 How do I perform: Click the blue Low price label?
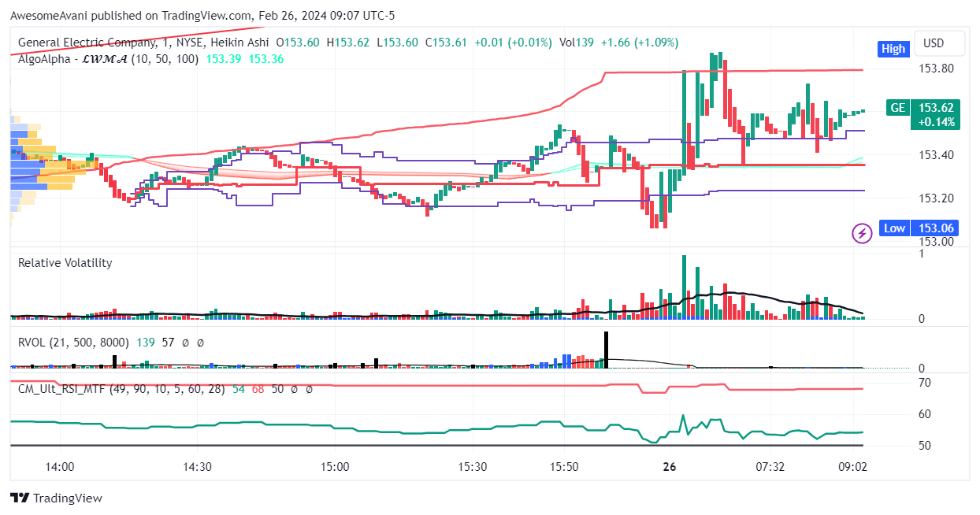point(894,228)
